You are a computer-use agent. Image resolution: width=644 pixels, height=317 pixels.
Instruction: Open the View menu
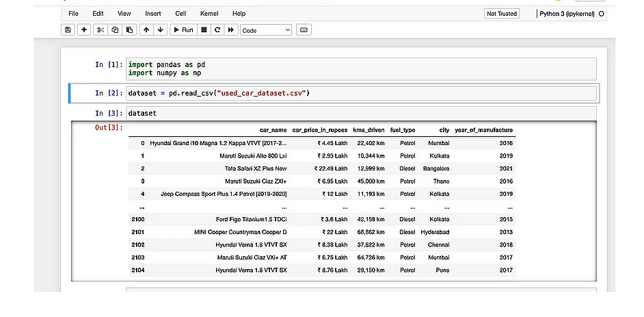(124, 14)
